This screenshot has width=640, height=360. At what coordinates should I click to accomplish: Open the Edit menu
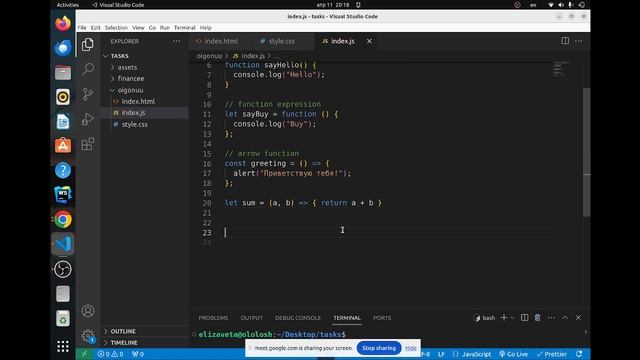(x=96, y=28)
